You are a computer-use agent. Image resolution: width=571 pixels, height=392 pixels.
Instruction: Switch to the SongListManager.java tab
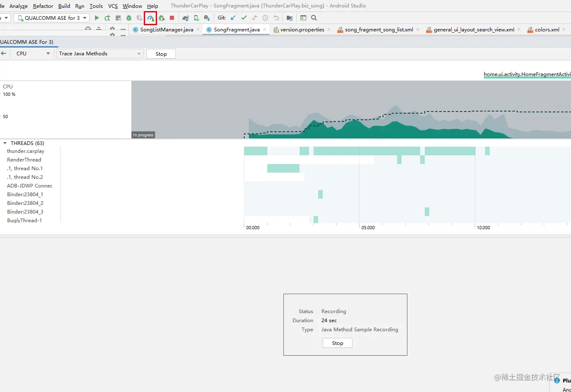[167, 30]
